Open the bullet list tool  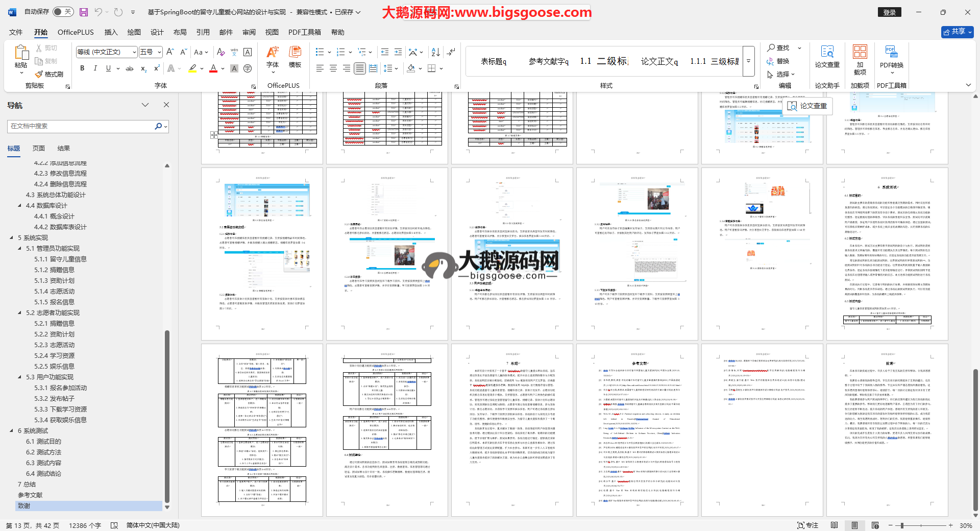pyautogui.click(x=320, y=52)
